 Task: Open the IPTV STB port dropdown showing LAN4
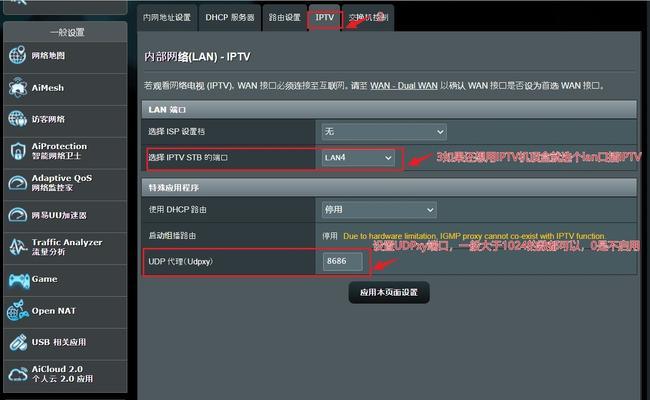click(x=358, y=158)
